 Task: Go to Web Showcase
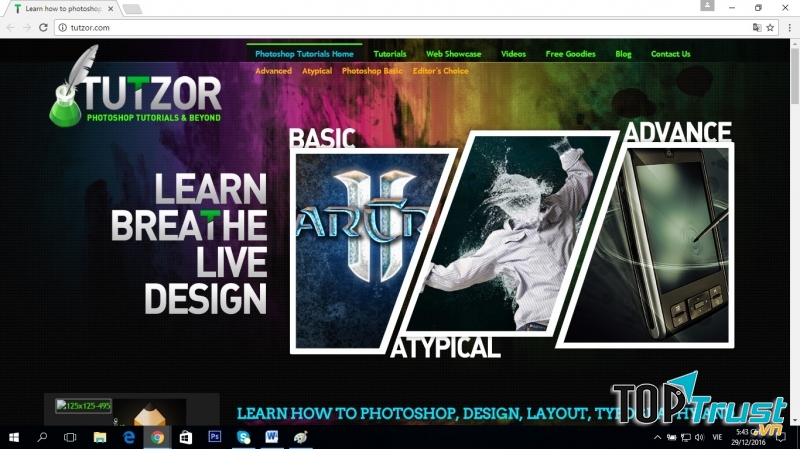(454, 54)
